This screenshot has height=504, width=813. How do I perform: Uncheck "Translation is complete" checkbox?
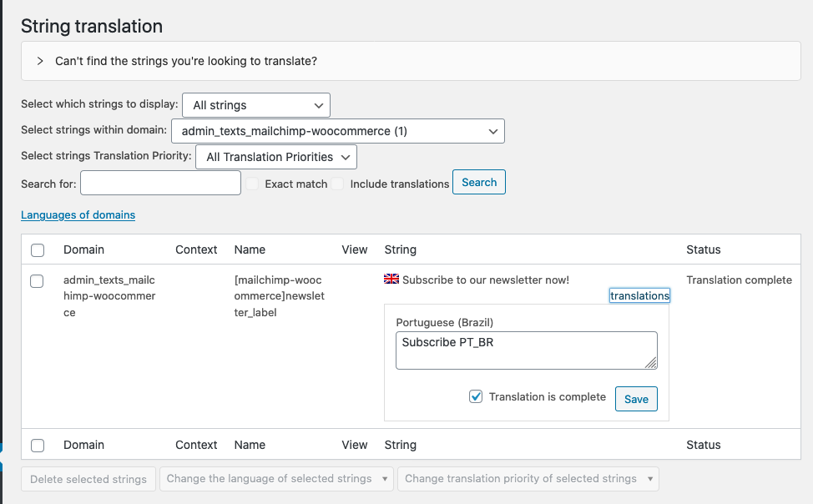[476, 397]
